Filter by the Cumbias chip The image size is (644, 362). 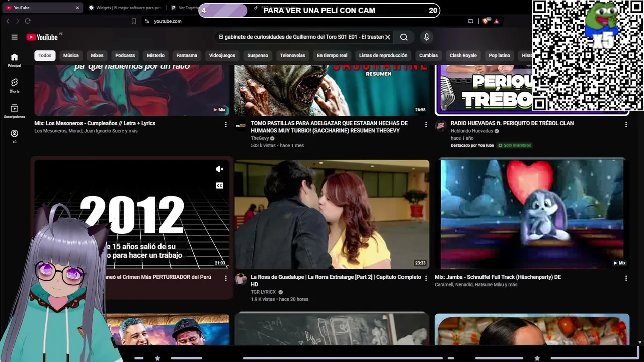tap(428, 55)
